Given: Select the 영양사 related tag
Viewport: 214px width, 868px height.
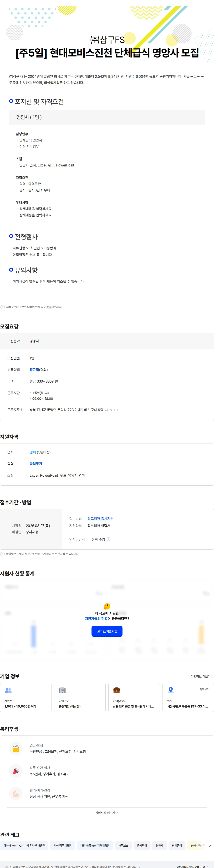Looking at the screenshot, I should (x=160, y=845).
